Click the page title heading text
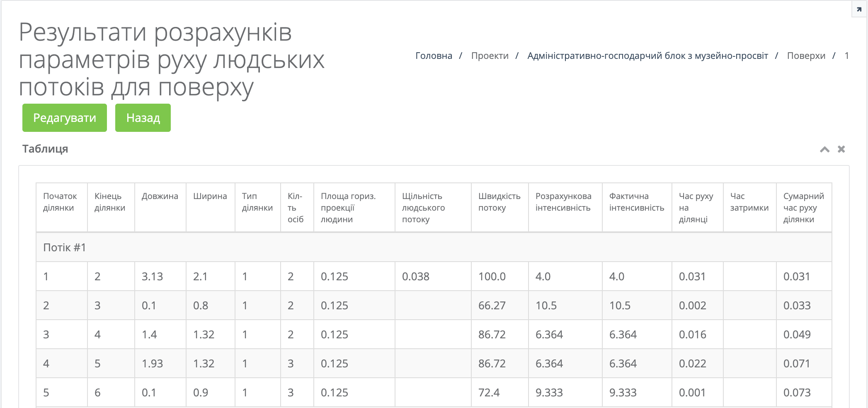868x408 pixels. pyautogui.click(x=172, y=60)
